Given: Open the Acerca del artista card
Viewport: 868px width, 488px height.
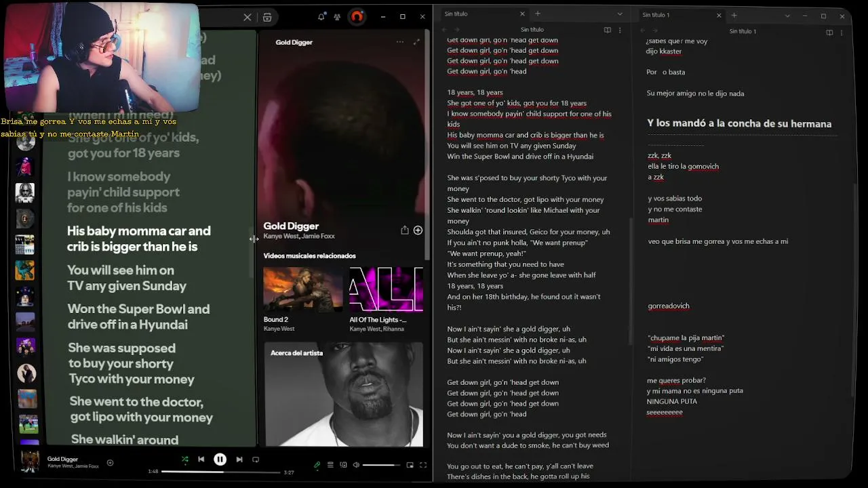Looking at the screenshot, I should (344, 394).
